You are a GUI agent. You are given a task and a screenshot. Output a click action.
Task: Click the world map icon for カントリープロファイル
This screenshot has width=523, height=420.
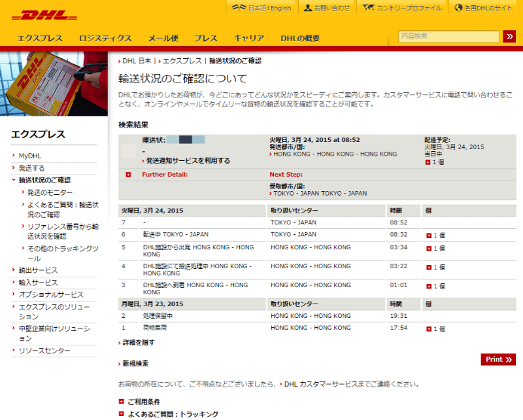tap(368, 7)
